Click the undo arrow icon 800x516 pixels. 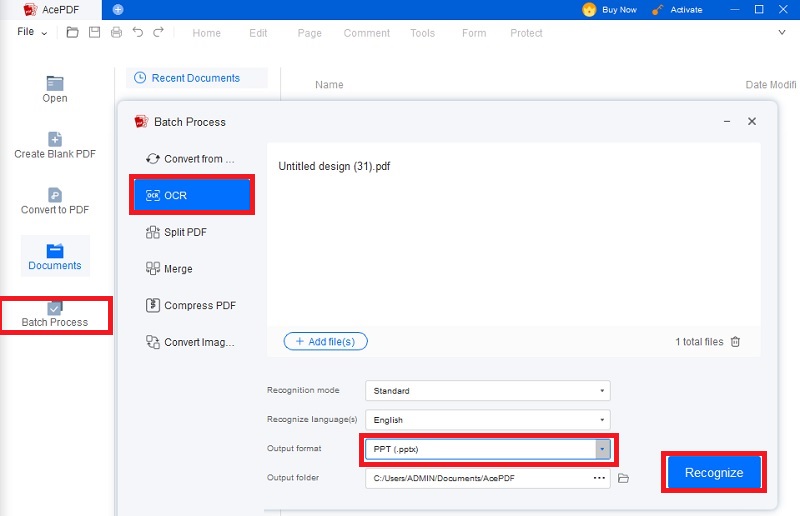point(138,32)
